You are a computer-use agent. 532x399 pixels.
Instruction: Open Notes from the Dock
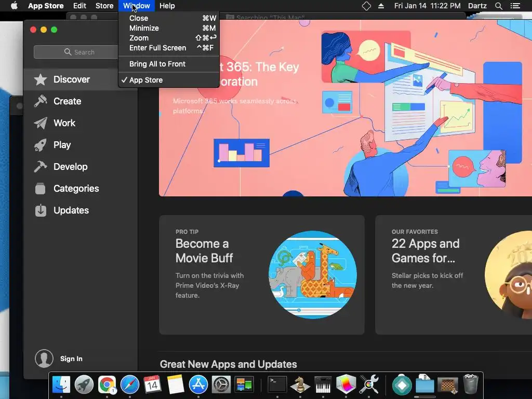coord(176,385)
